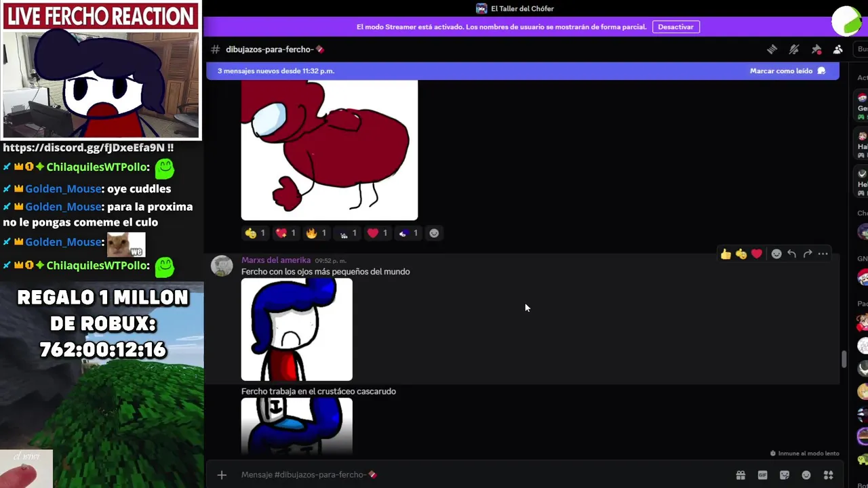Click the green profile circle at top right

tap(847, 21)
